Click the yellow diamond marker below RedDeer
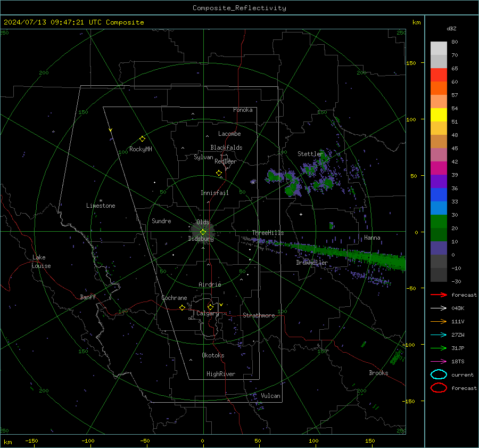This screenshot has height=448, width=479. [219, 173]
